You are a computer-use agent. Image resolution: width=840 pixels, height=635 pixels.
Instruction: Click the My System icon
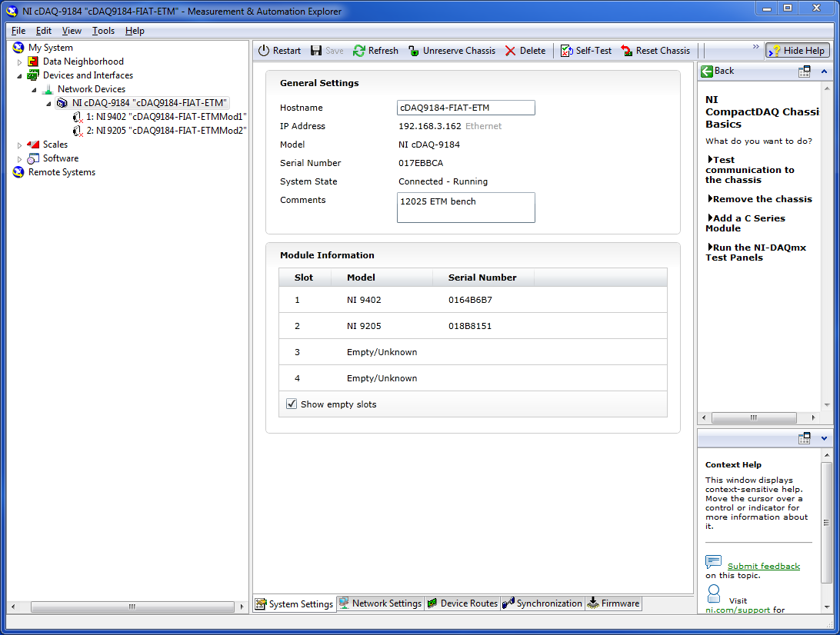[18, 48]
